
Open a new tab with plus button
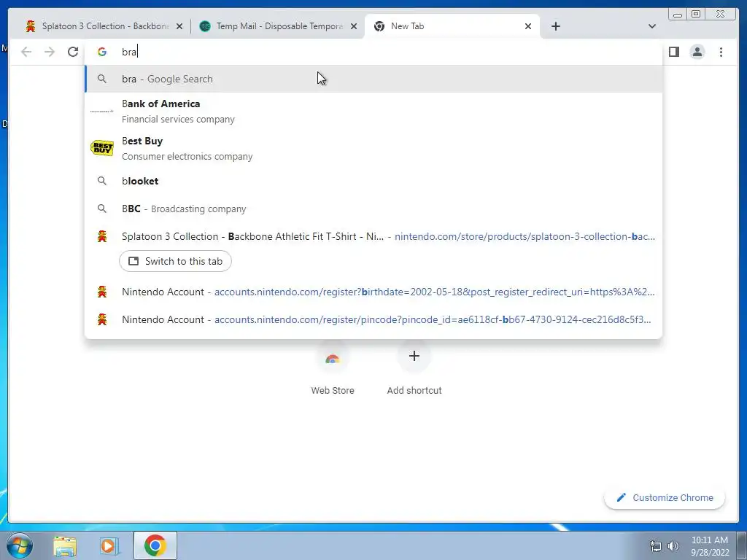[555, 26]
